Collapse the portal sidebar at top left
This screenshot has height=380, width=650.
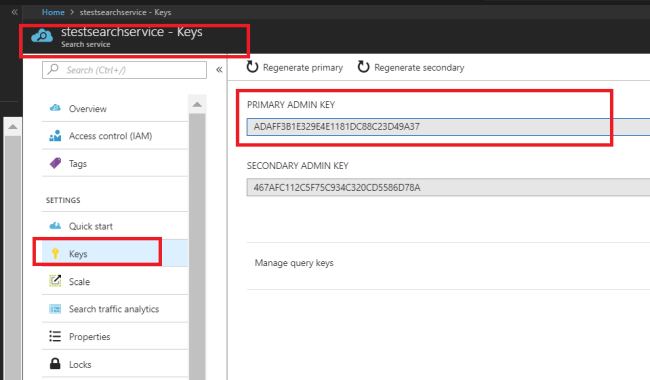coord(15,12)
